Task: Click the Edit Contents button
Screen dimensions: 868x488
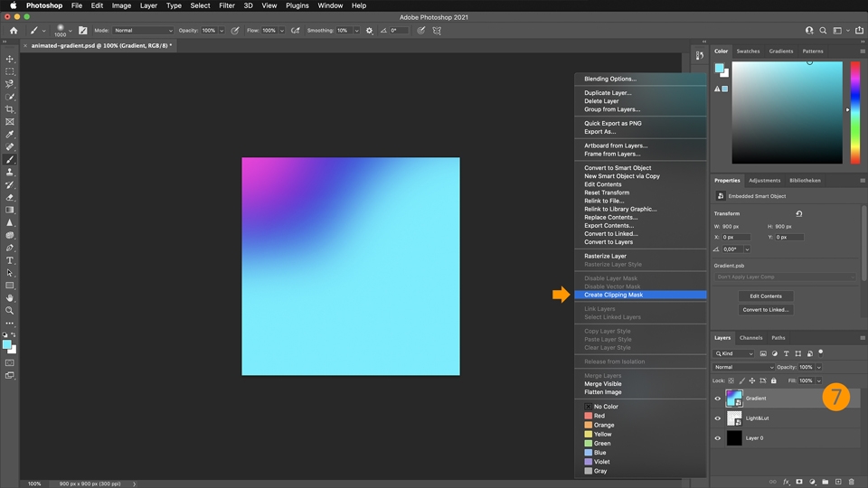Action: (766, 296)
